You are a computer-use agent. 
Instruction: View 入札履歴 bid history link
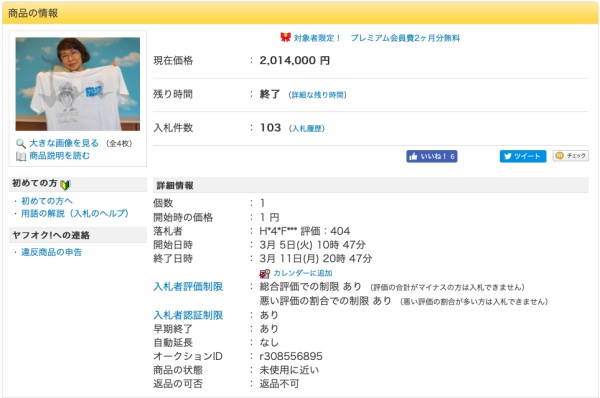307,129
